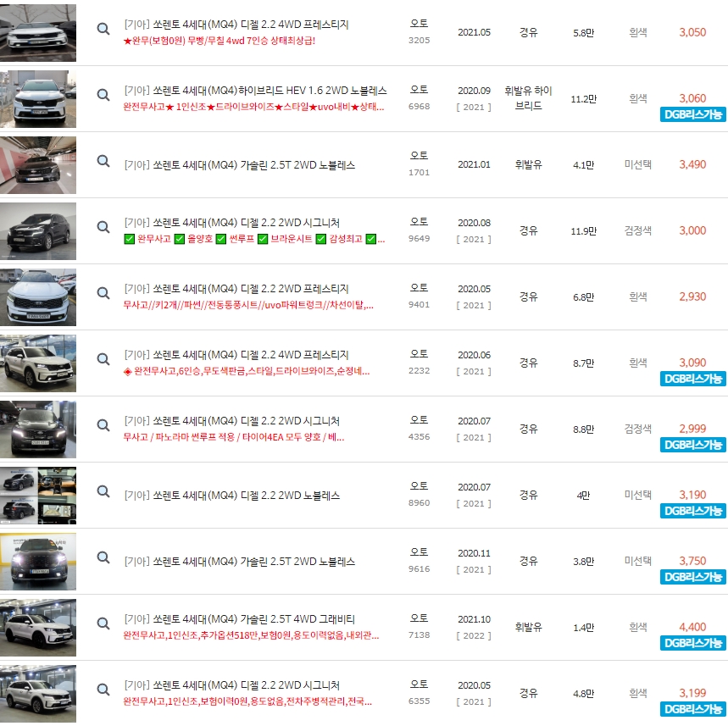This screenshot has width=728, height=726.
Task: Open car photo of the hybrid HEV listing
Action: point(38,99)
